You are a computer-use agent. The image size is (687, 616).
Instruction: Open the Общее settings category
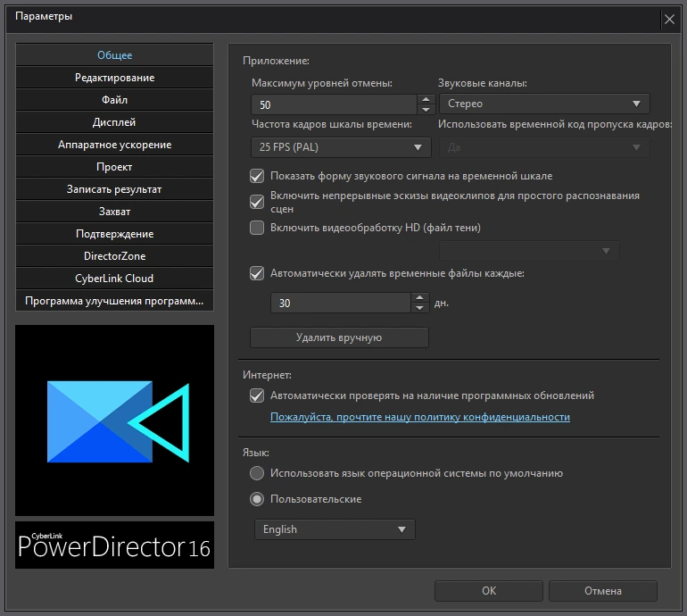click(114, 54)
